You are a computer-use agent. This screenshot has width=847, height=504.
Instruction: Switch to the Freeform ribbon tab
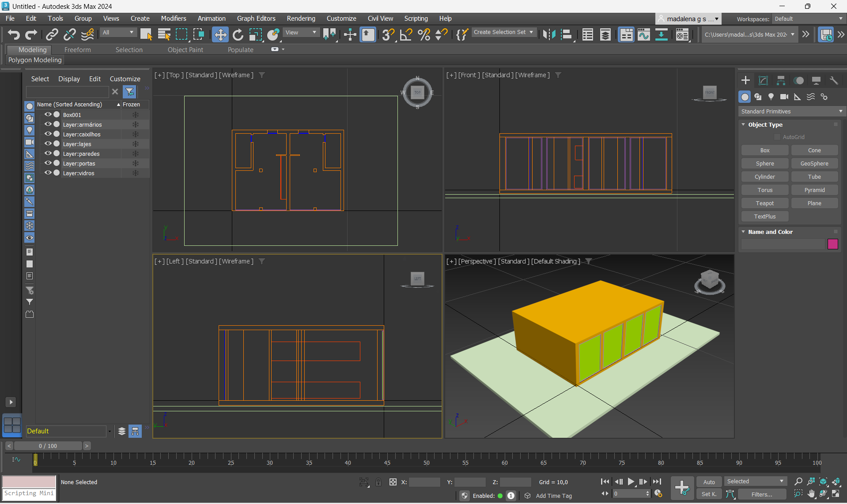pos(77,50)
